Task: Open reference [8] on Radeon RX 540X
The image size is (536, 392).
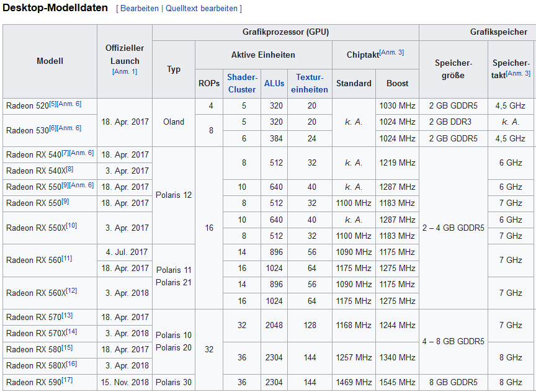Action: tap(69, 169)
